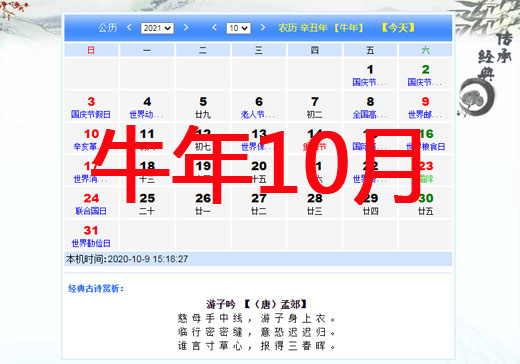Select the date 20 十五 cell
520x364 pixels.
259,171
